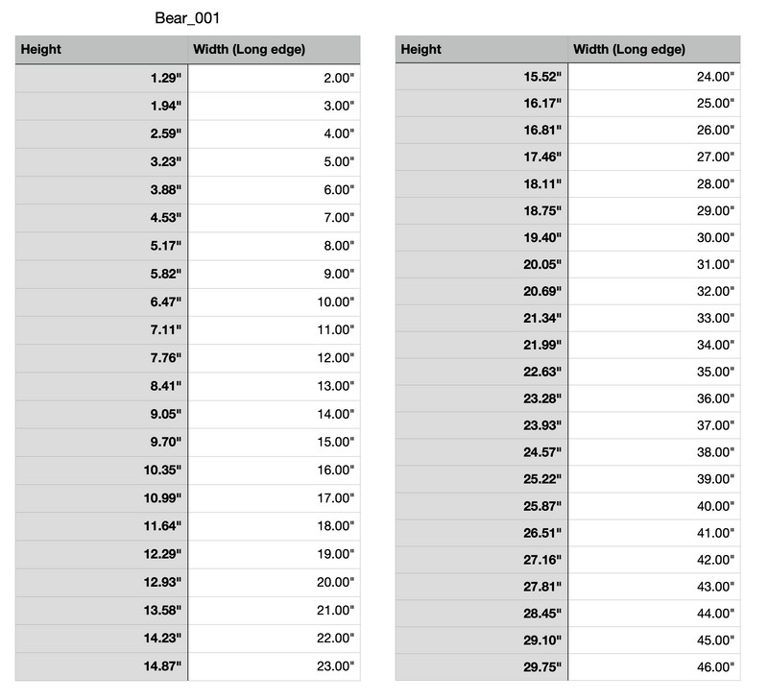Select the 9.70" height cell

[102, 443]
